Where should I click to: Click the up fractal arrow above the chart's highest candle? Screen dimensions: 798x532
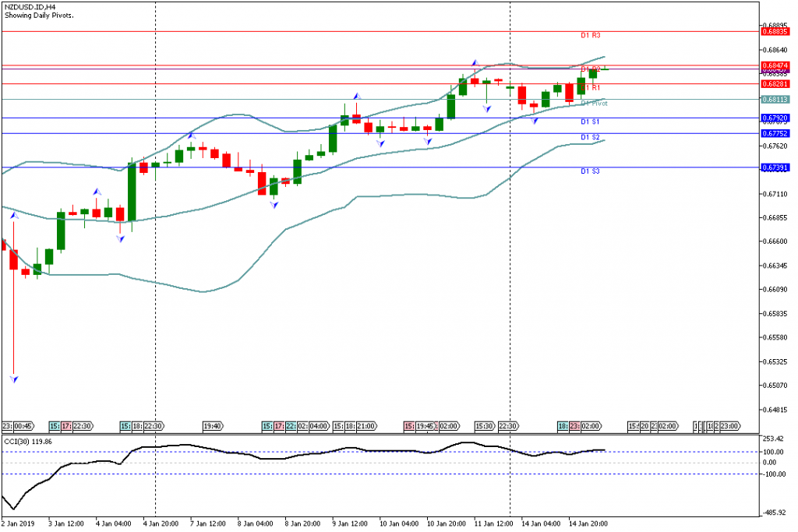[x=473, y=62]
